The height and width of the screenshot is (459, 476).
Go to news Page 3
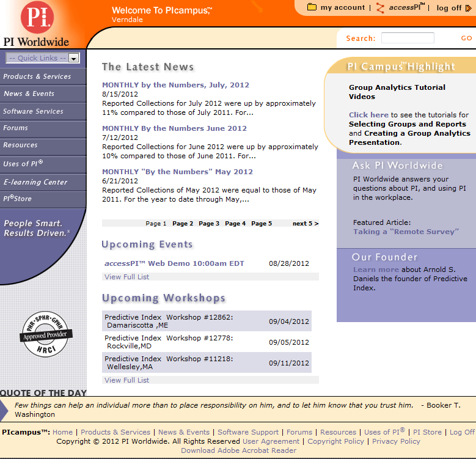tap(209, 224)
